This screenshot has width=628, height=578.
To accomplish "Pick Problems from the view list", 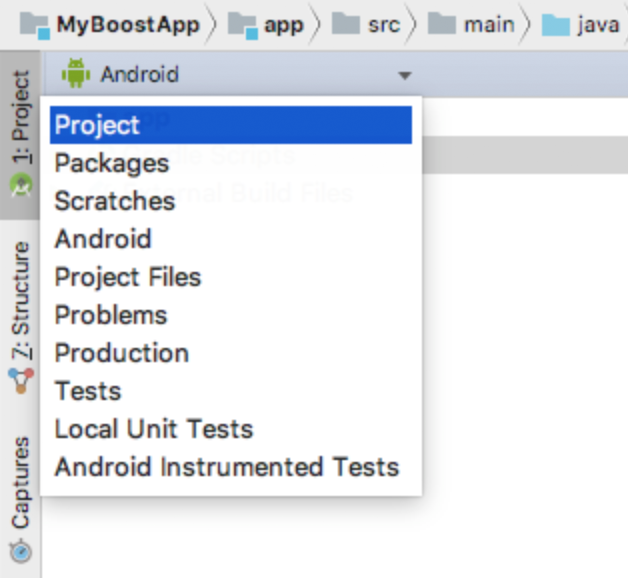I will [231, 315].
